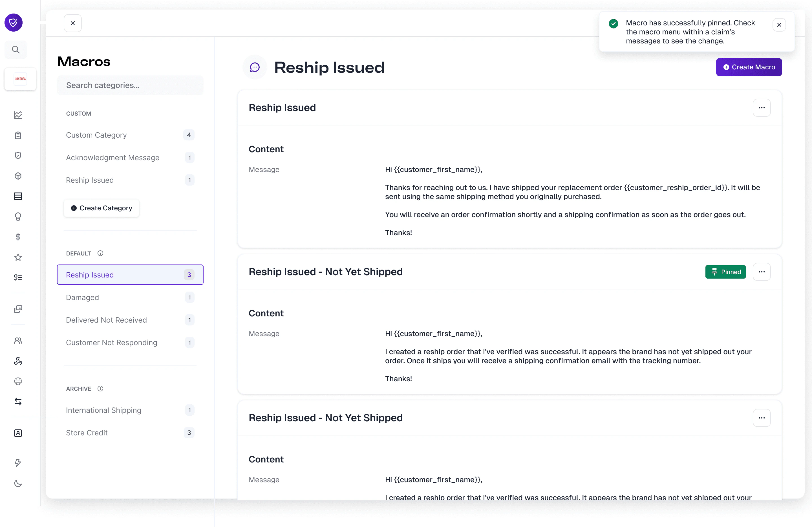Open options menu for the unpinned Not Yet Shipped macro

(x=762, y=418)
